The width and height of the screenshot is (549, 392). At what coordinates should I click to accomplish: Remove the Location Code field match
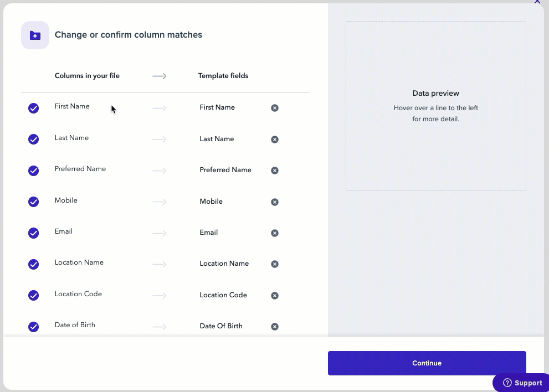(275, 296)
